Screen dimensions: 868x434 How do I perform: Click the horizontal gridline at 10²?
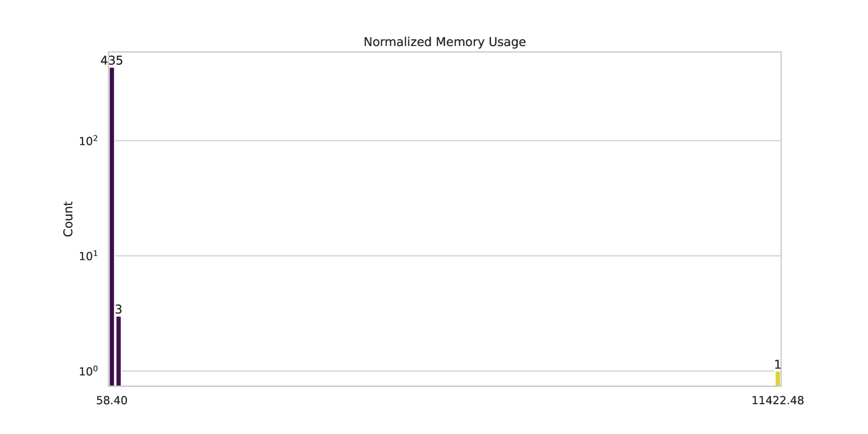[x=444, y=141]
